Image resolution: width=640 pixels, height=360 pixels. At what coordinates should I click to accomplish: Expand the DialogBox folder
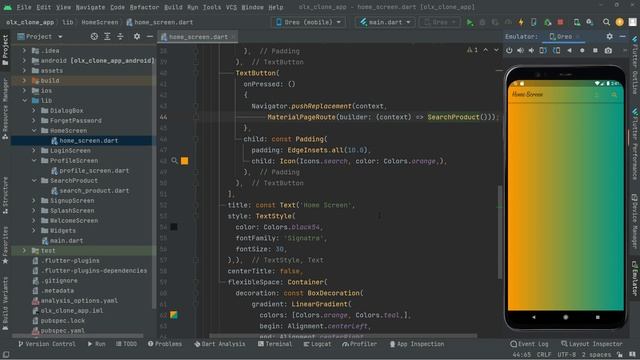pyautogui.click(x=34, y=111)
